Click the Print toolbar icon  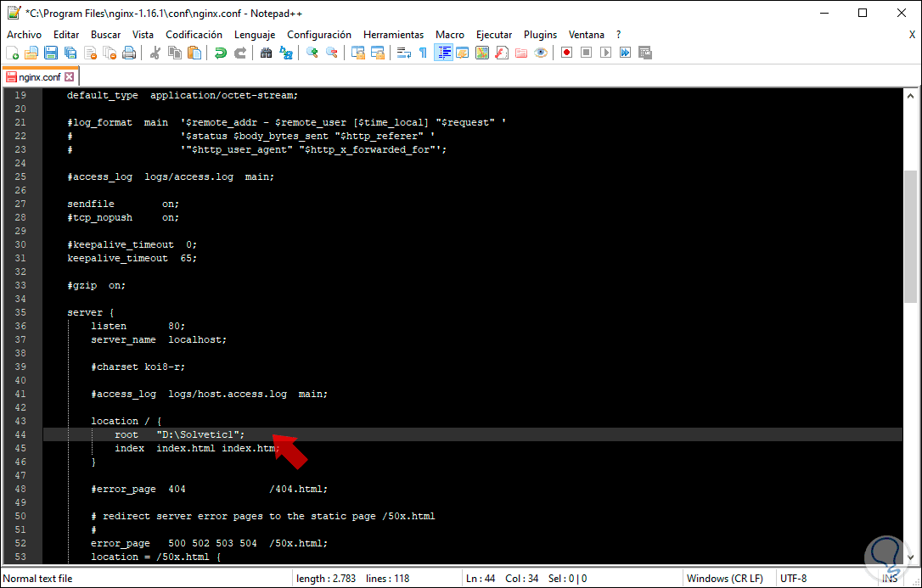pos(129,53)
